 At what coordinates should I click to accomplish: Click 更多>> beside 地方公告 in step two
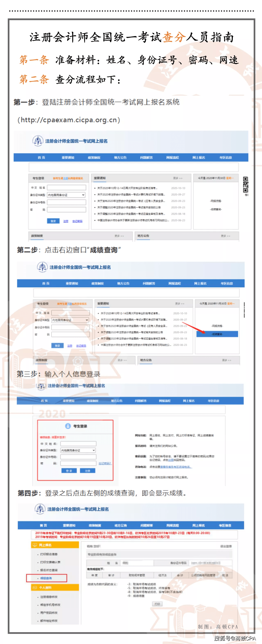[x=227, y=360]
